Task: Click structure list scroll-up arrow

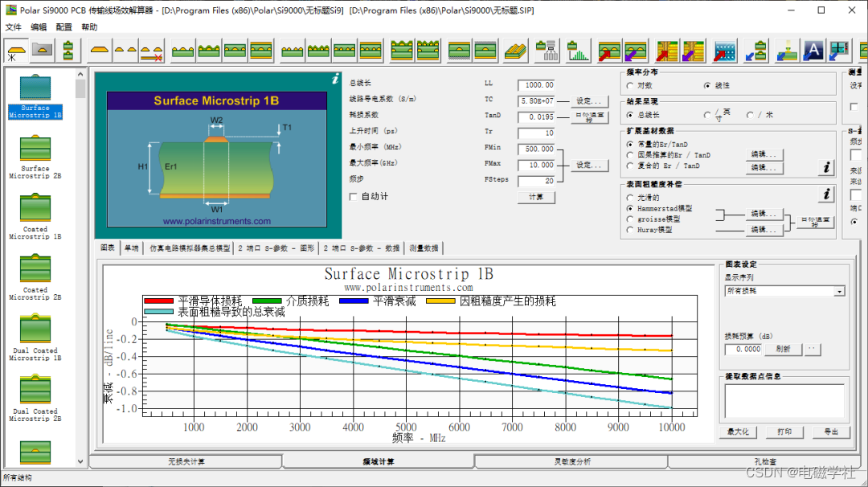Action: tap(80, 74)
